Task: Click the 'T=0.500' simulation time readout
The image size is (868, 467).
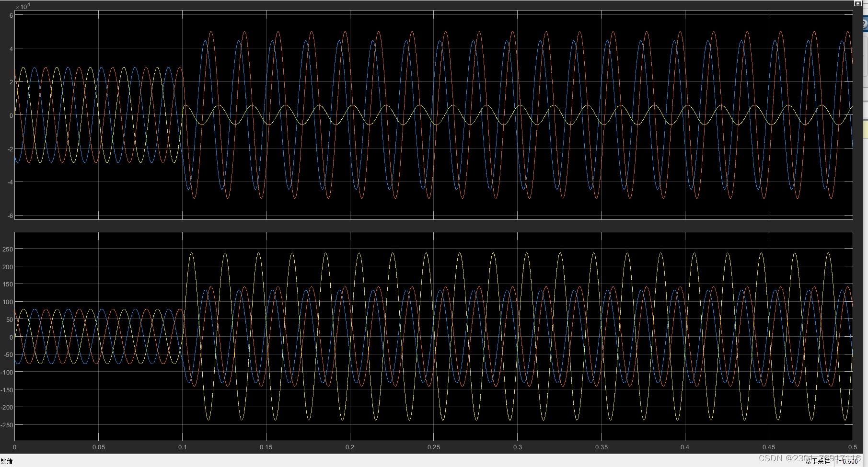Action: (847, 462)
